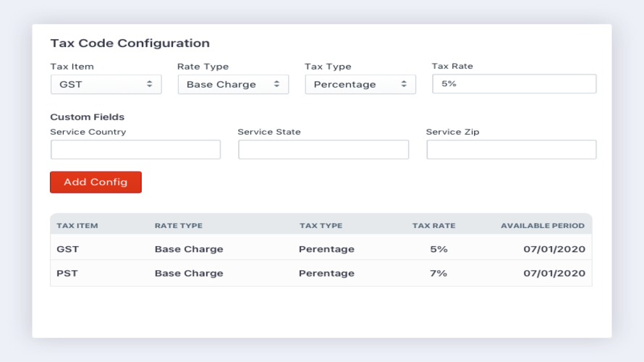This screenshot has width=644, height=362.
Task: Select GST in the table's first row
Action: point(68,249)
